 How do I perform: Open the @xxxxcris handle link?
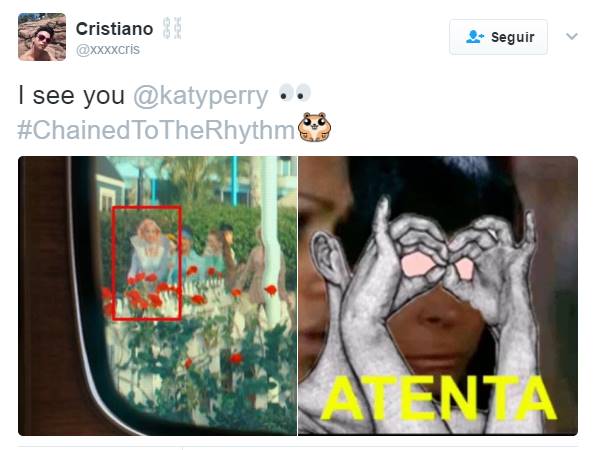[x=108, y=50]
